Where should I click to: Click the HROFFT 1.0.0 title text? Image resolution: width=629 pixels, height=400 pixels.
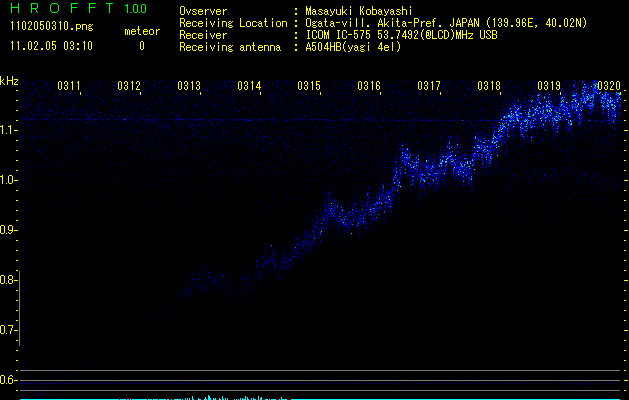click(x=78, y=8)
